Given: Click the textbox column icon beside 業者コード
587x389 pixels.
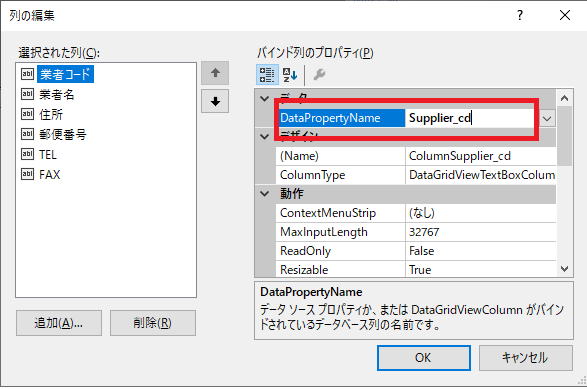Looking at the screenshot, I should pos(27,74).
